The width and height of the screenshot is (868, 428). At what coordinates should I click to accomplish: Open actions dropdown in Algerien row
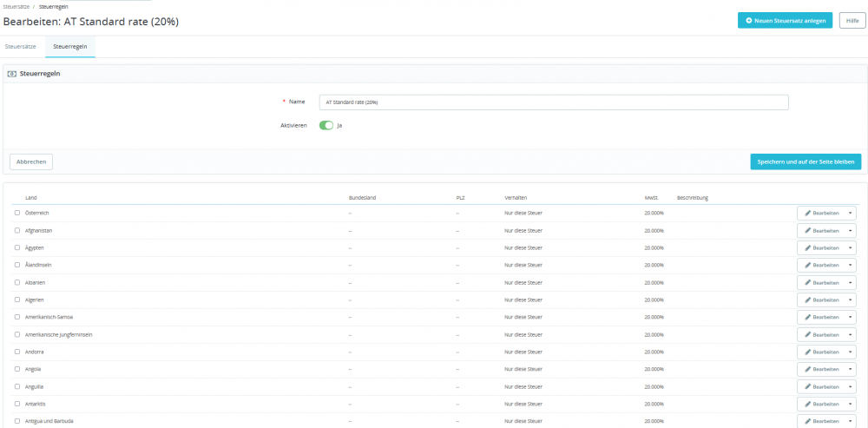(x=850, y=300)
